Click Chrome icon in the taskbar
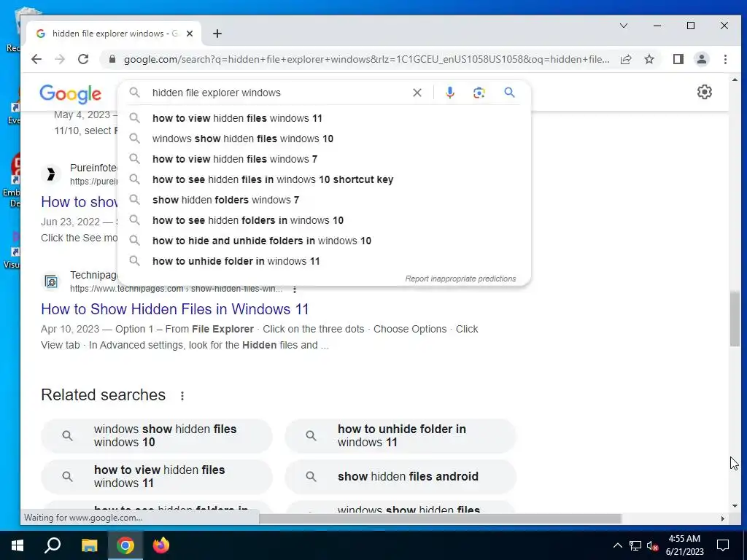Image resolution: width=747 pixels, height=560 pixels. tap(125, 545)
